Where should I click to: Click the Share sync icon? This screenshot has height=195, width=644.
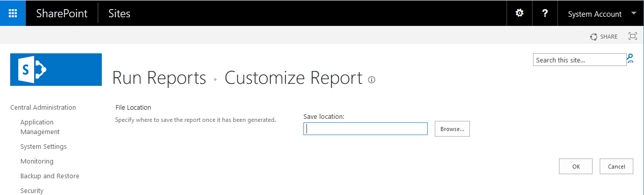tap(594, 37)
